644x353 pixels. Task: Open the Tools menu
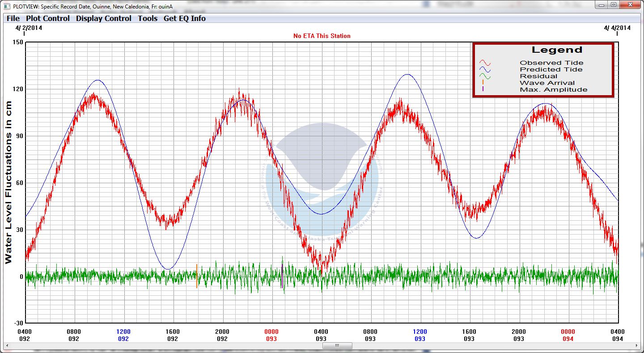click(148, 18)
